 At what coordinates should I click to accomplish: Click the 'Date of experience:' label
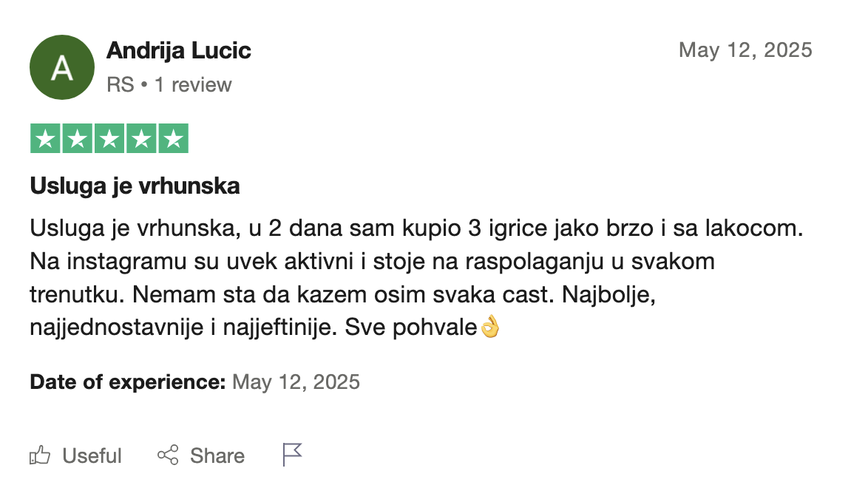[127, 382]
